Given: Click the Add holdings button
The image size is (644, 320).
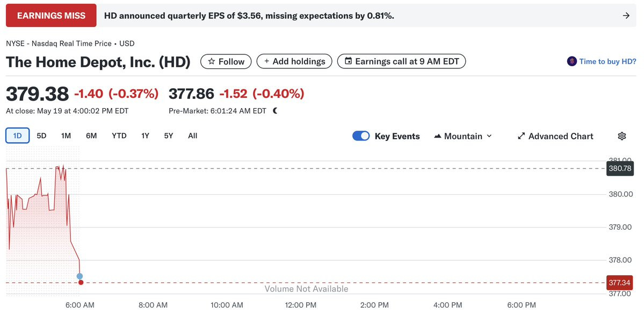Looking at the screenshot, I should click(294, 61).
